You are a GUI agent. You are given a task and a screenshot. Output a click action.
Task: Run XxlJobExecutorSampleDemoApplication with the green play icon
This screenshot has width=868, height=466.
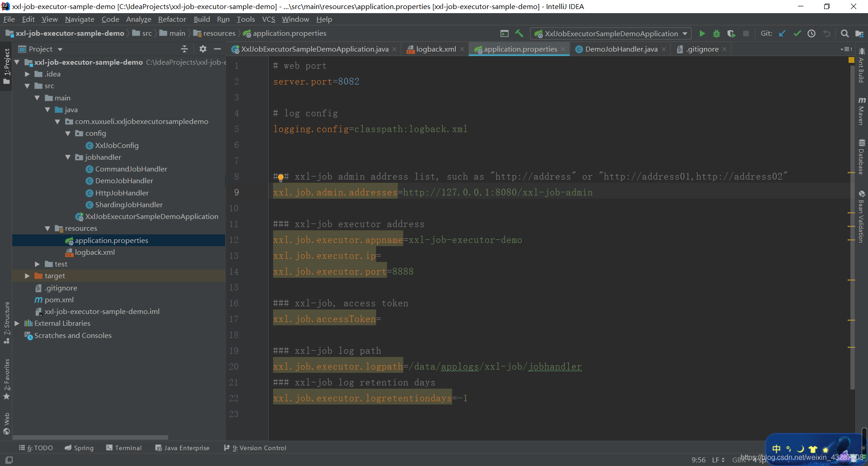702,33
